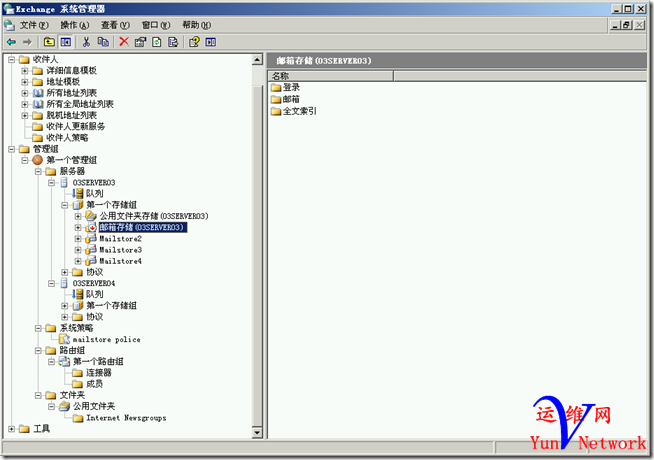Viewport: 654px width, 460px height.
Task: Expand the 邮箱存储 (03SERVER03) node
Action: [78, 227]
